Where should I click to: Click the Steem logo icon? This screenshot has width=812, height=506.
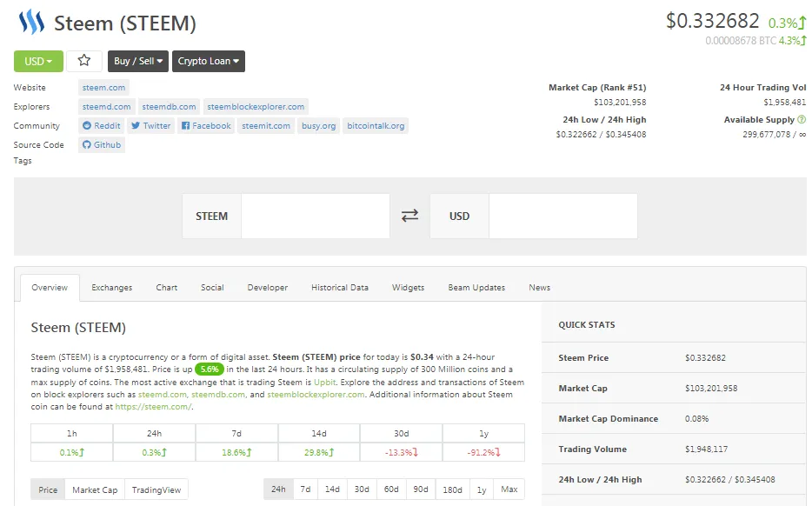(31, 23)
